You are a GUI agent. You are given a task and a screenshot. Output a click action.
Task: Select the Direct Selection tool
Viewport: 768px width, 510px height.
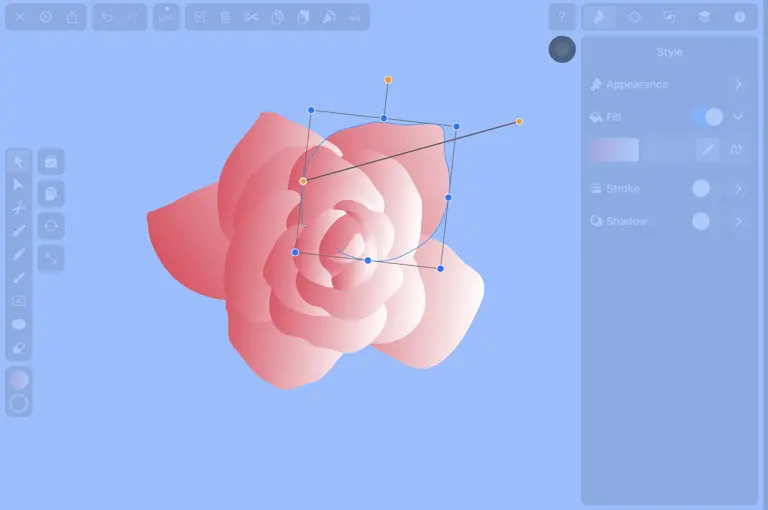click(19, 185)
